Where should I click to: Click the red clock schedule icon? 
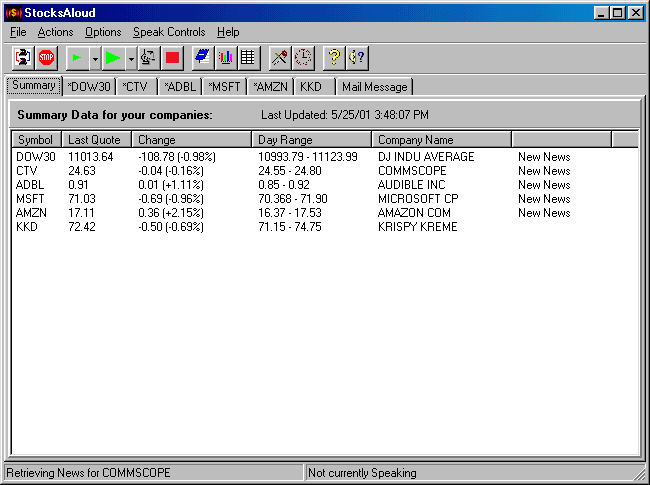[303, 57]
